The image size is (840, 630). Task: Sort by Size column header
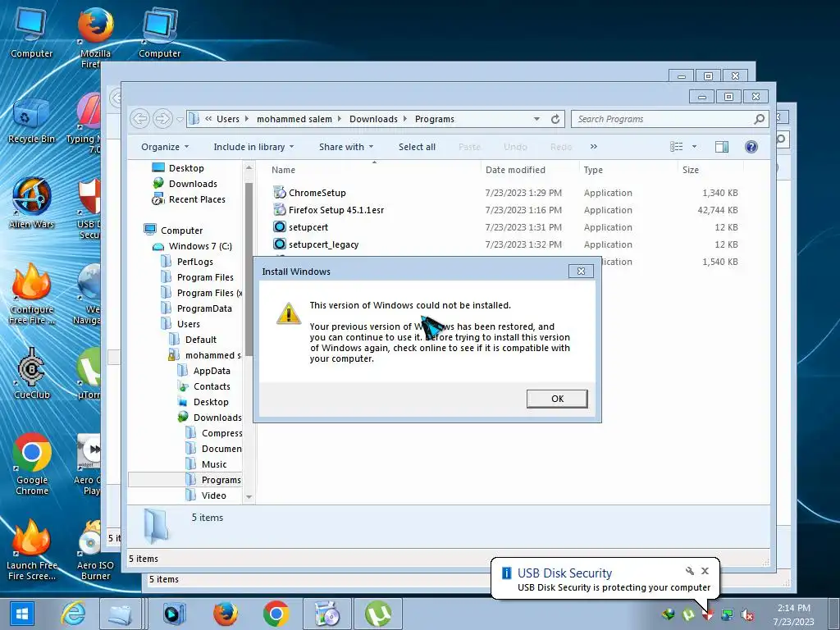pos(691,170)
